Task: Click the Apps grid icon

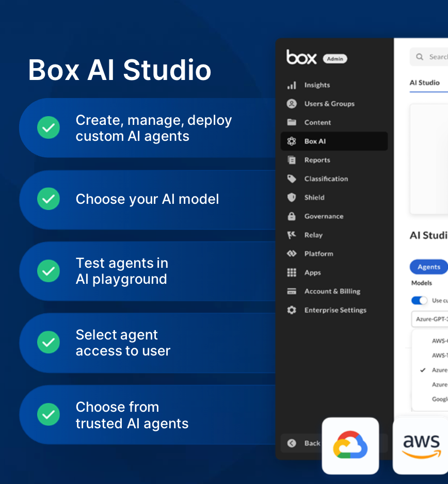Action: click(292, 272)
